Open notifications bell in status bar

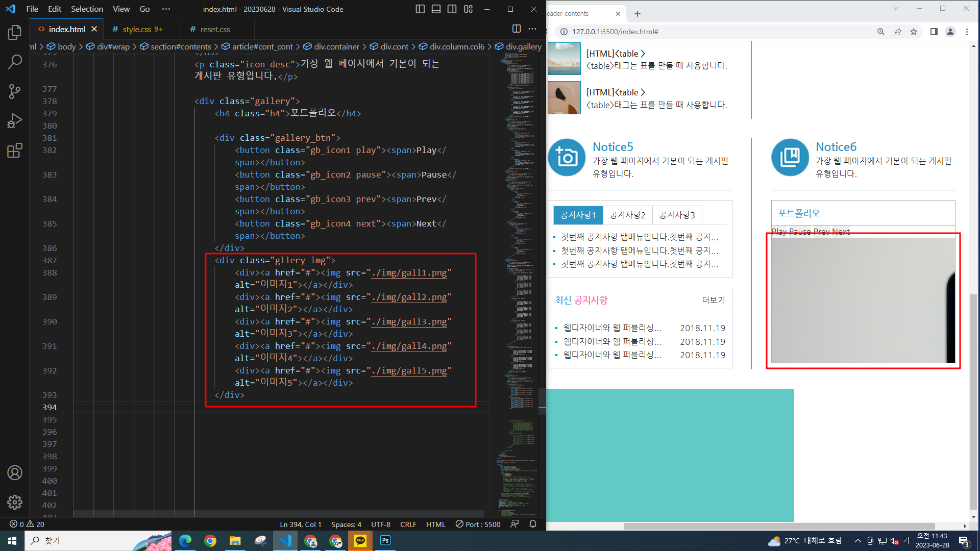pos(533,524)
